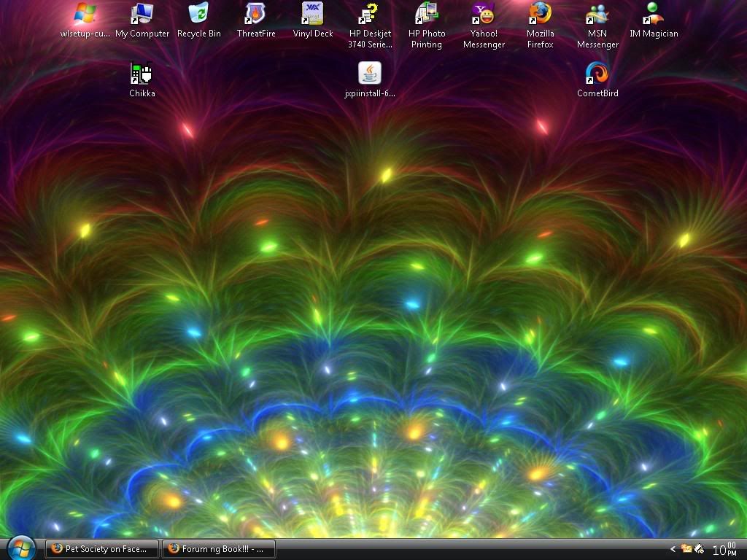This screenshot has height=560, width=747.
Task: Open the Windows Start orb
Action: (x=21, y=548)
